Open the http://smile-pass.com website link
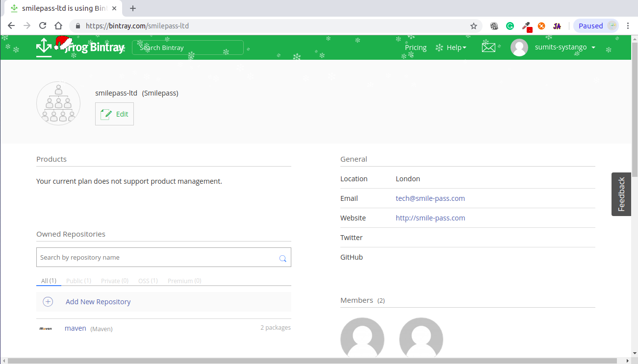The image size is (638, 364). pyautogui.click(x=431, y=218)
